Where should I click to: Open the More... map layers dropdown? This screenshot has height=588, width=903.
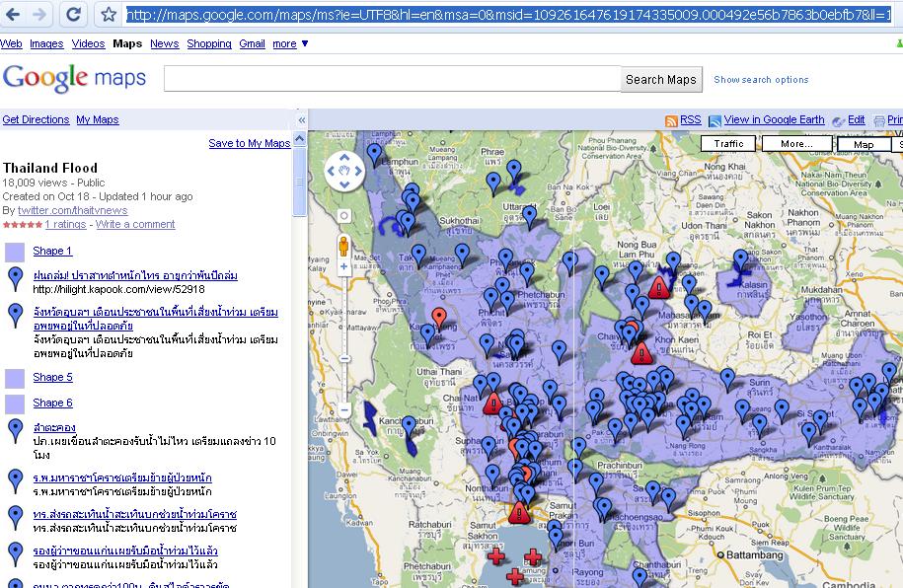click(797, 143)
